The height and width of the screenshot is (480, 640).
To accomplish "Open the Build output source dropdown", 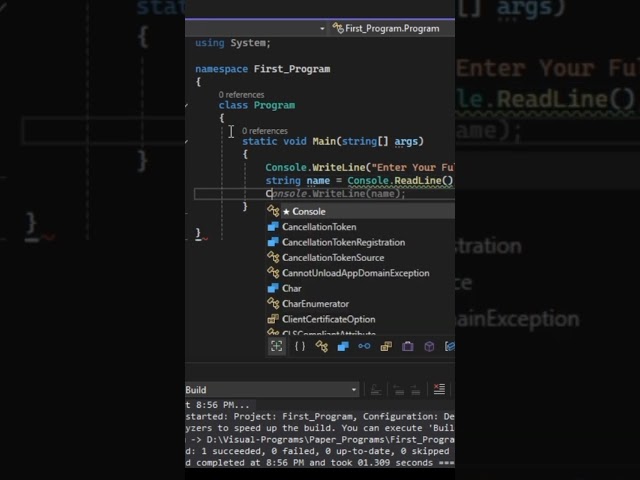I will pos(272,390).
